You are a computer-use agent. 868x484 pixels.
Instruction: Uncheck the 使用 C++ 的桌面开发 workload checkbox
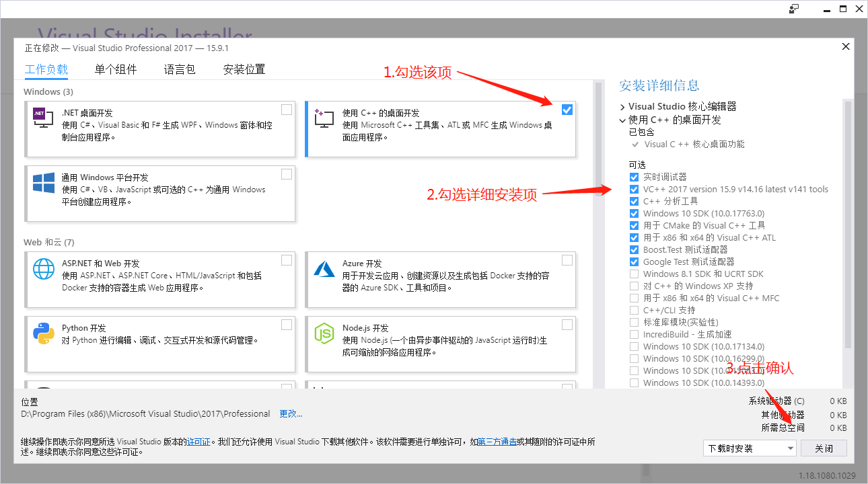[x=567, y=110]
